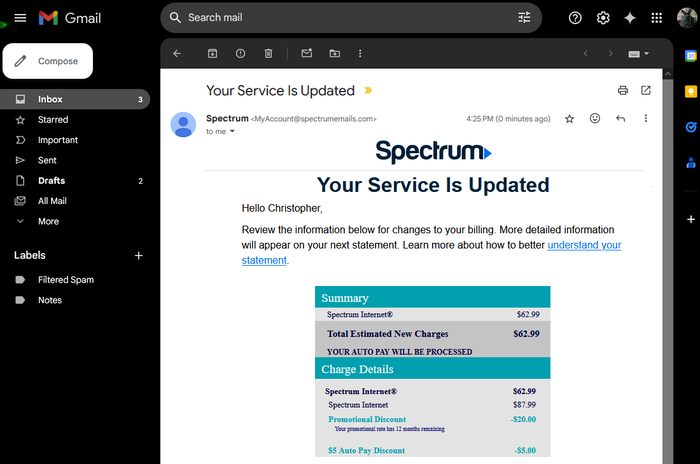
Task: Open the Settings gear icon
Action: coord(603,18)
